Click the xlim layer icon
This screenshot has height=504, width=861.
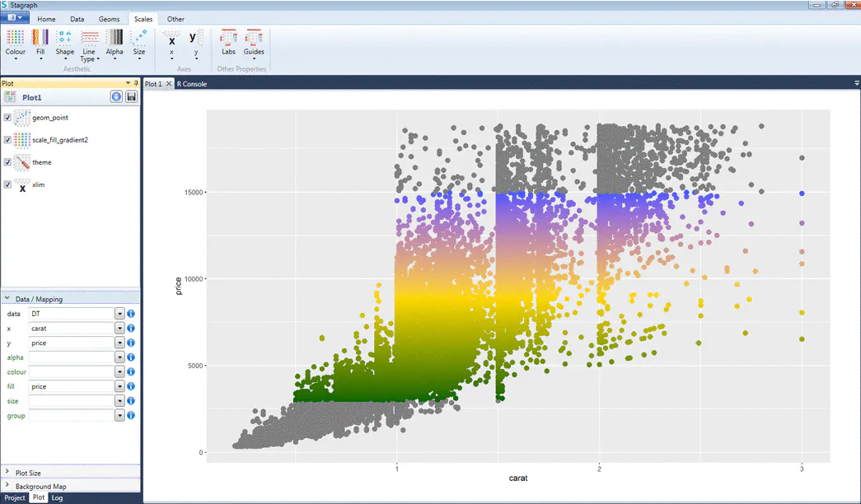click(x=22, y=185)
